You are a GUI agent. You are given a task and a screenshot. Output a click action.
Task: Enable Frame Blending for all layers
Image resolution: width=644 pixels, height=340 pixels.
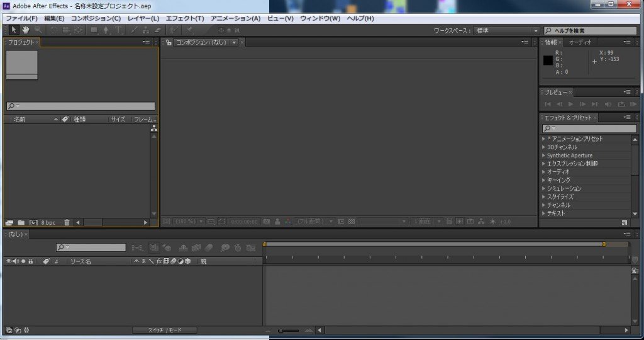[196, 247]
